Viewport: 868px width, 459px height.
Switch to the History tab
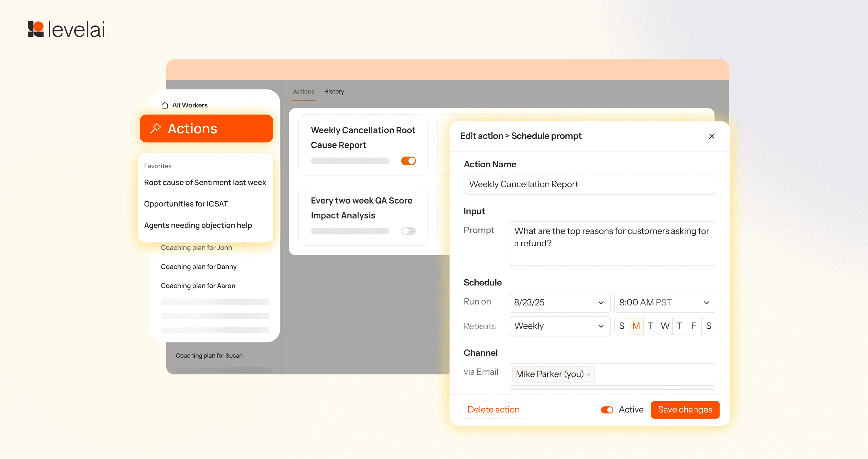(334, 91)
